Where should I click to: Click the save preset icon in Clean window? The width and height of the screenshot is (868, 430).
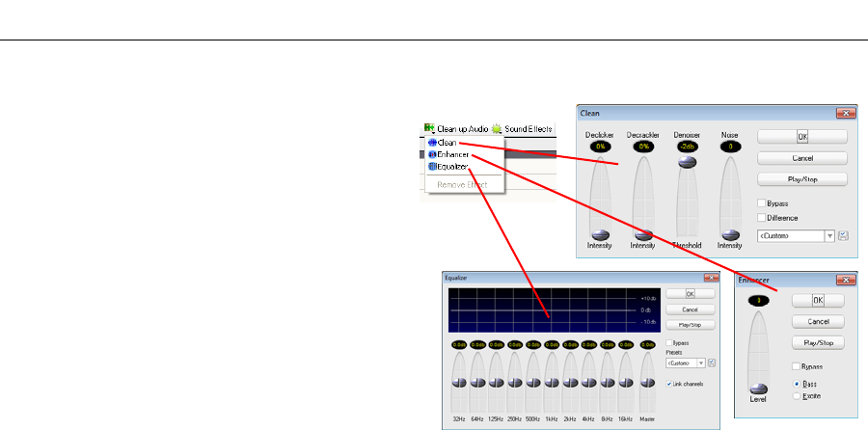click(x=843, y=236)
